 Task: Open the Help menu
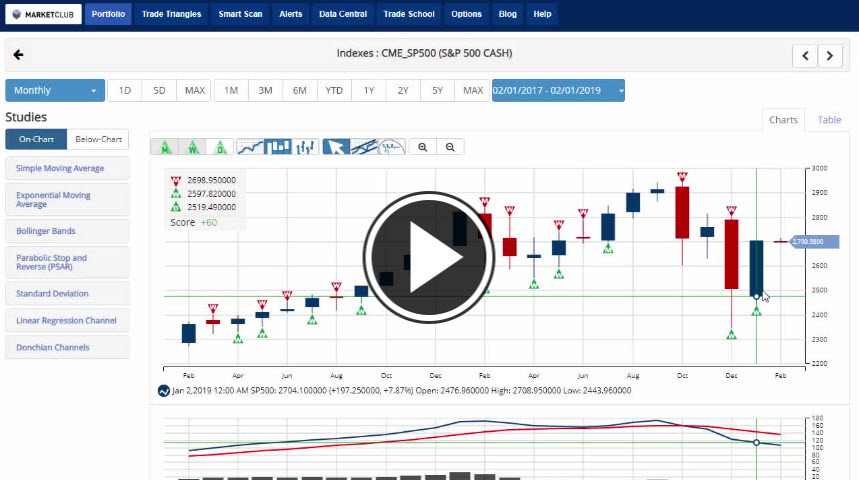[542, 14]
